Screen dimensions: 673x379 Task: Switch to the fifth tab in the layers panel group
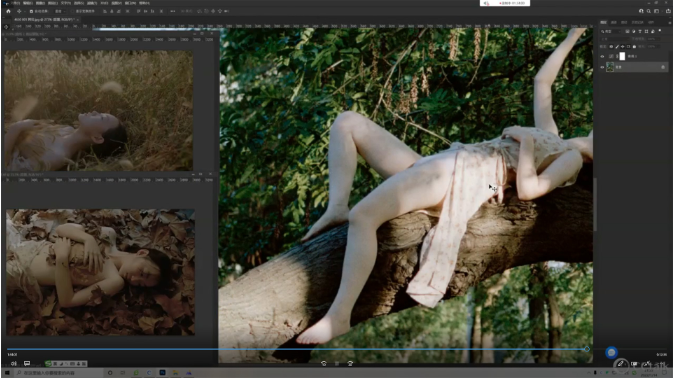coord(651,22)
